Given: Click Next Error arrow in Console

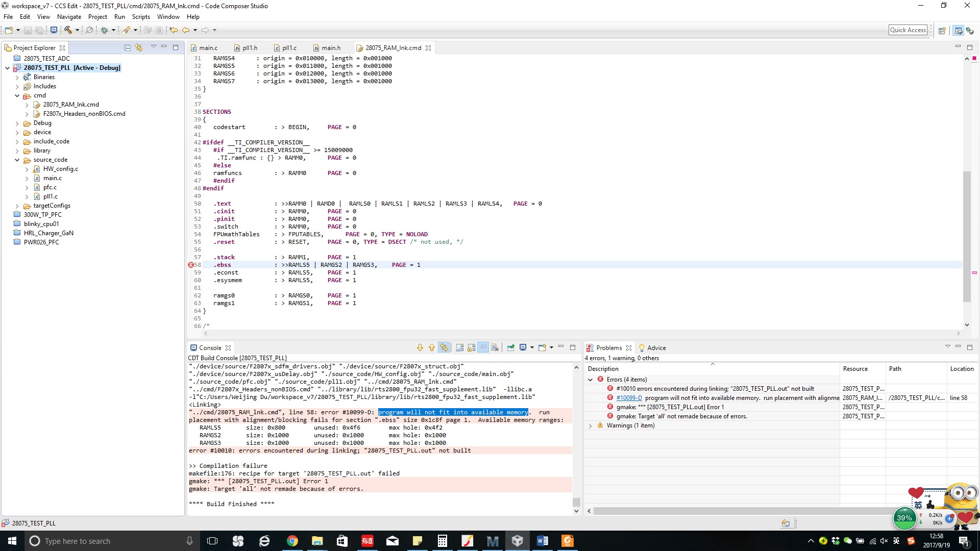Looking at the screenshot, I should 420,348.
